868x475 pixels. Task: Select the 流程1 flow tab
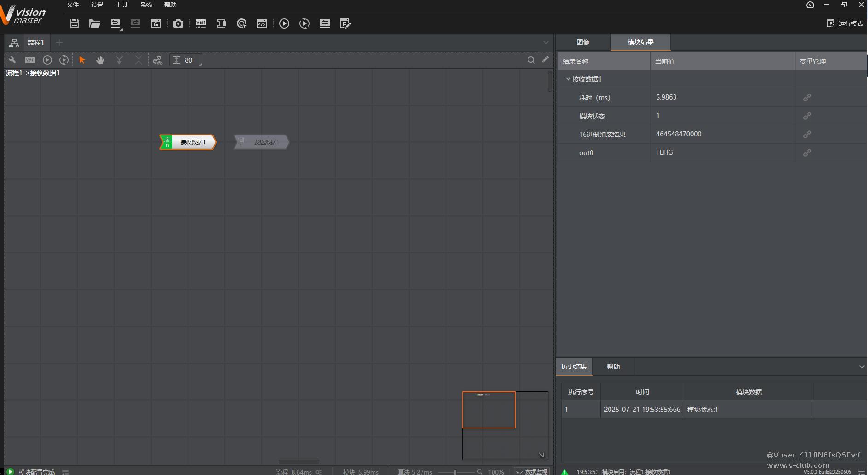(x=35, y=42)
